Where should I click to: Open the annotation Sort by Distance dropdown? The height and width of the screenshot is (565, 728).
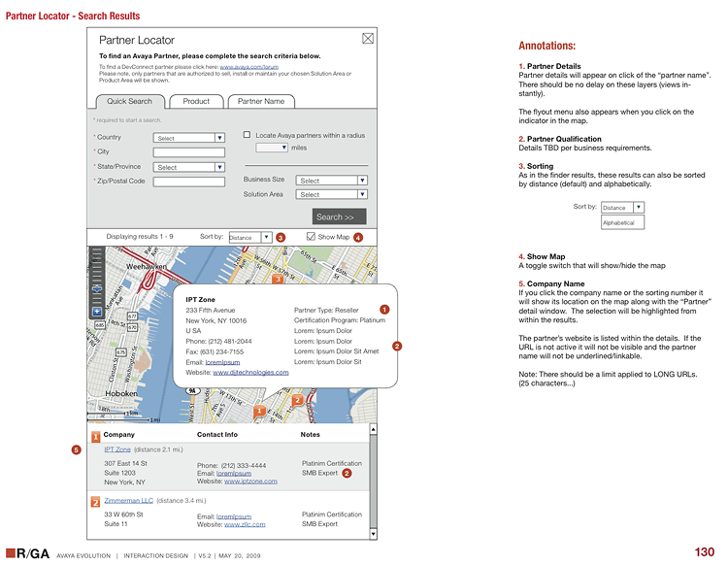coord(622,208)
